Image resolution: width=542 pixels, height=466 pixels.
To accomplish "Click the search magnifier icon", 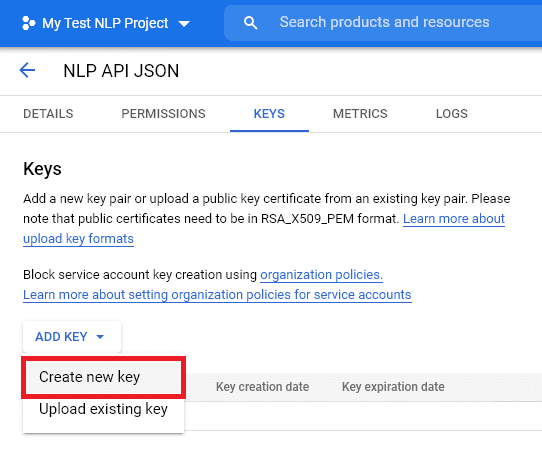I will point(250,23).
